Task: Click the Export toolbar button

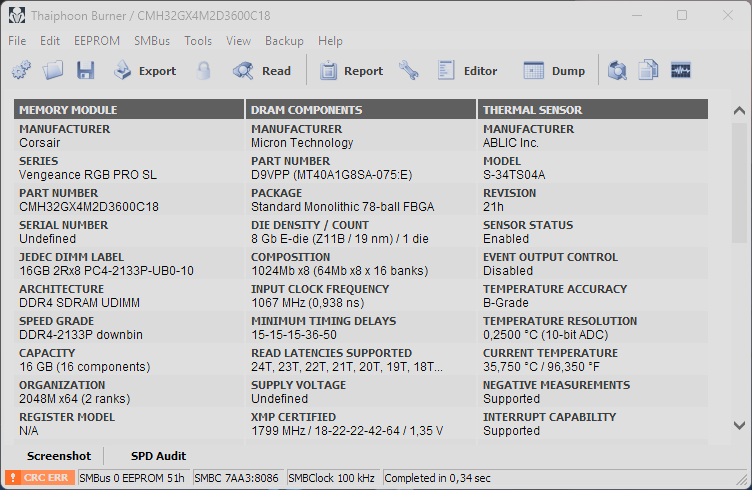Action: (x=145, y=71)
